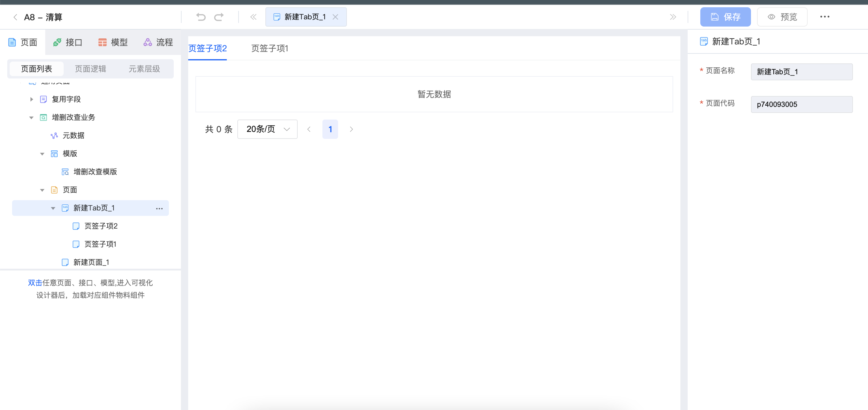Go to next page in pagination

coord(351,129)
